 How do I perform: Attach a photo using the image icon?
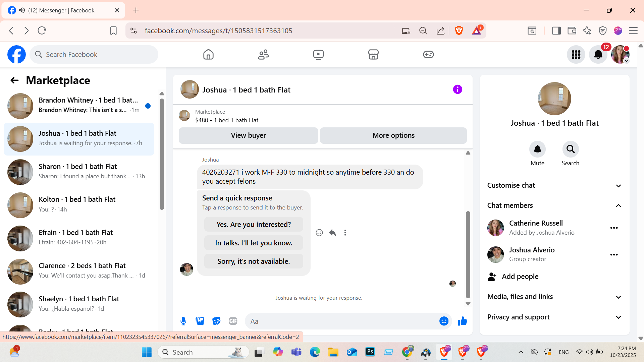click(x=200, y=321)
